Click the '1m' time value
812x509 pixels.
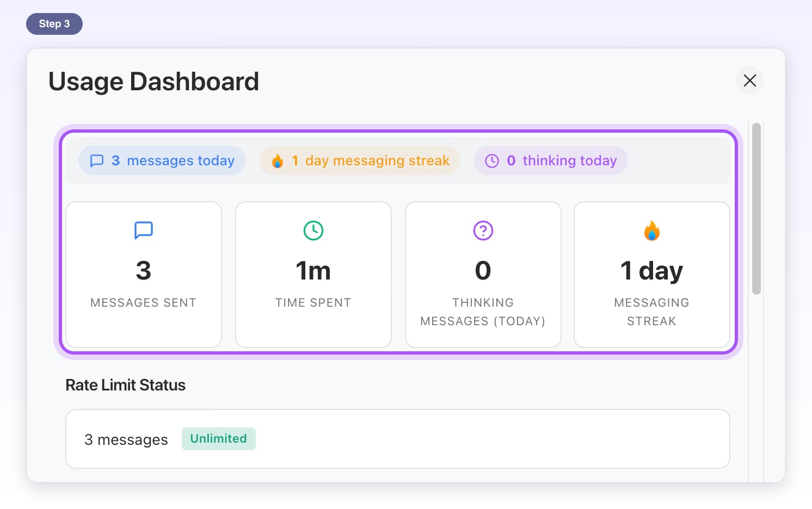(313, 271)
